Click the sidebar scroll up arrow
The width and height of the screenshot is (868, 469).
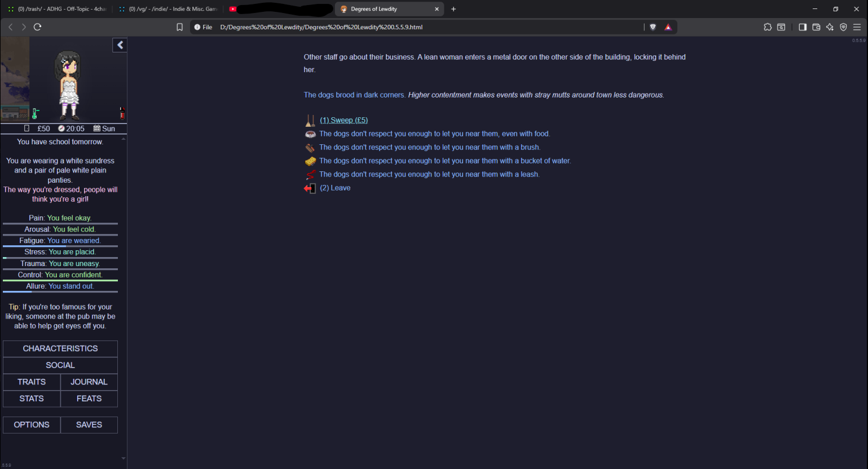pos(124,139)
